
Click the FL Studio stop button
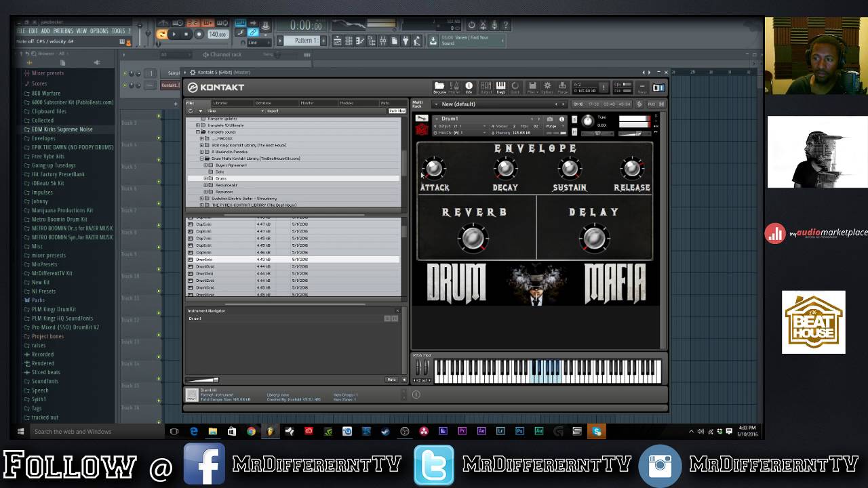click(x=186, y=34)
